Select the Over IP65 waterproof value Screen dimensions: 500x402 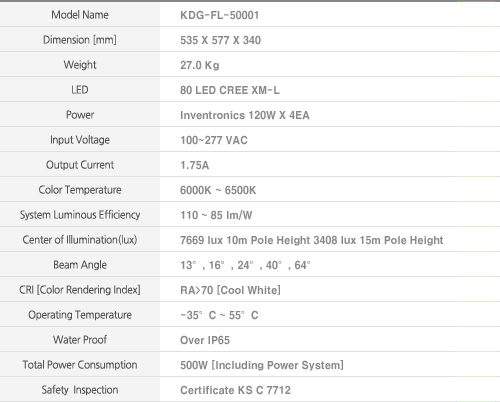coord(205,340)
